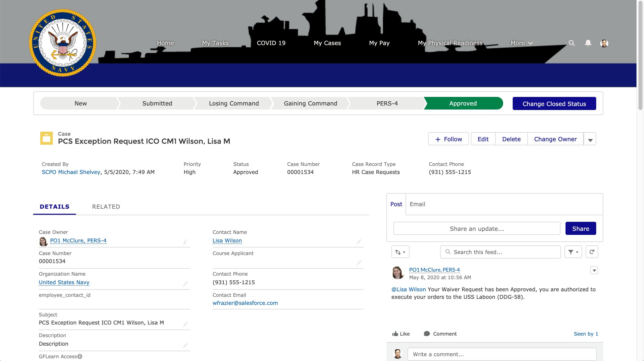Image resolution: width=644 pixels, height=361 pixels.
Task: Navigate to My Cases
Action: pos(327,43)
